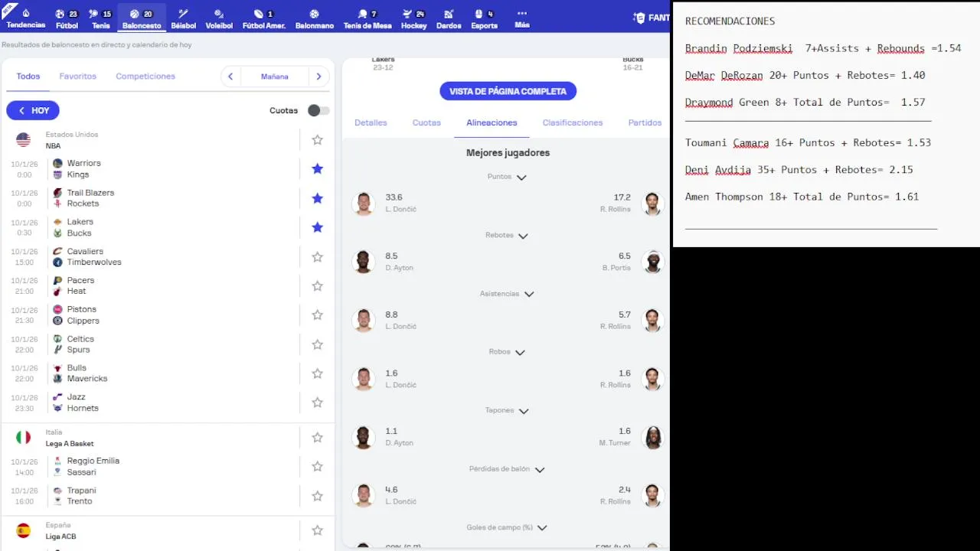Click B. Portis avatar in Rebotes row
Screen dimensions: 980x551
[652, 262]
